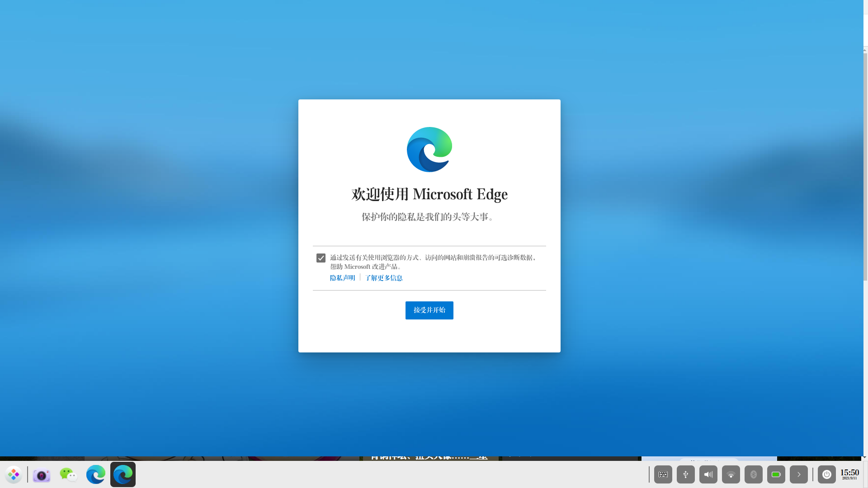Click the USB device tray icon
Viewport: 868px width, 488px height.
[x=686, y=474]
